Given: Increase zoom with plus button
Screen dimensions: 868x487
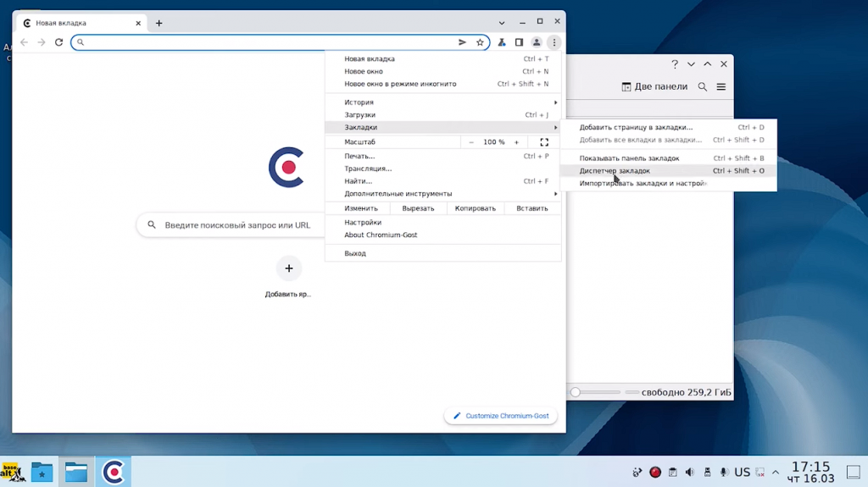Looking at the screenshot, I should click(516, 142).
